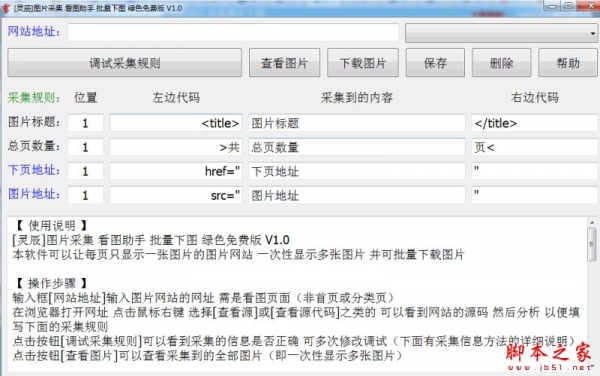This screenshot has height=376, width=600.
Task: Click the 删除 button
Action: point(501,63)
